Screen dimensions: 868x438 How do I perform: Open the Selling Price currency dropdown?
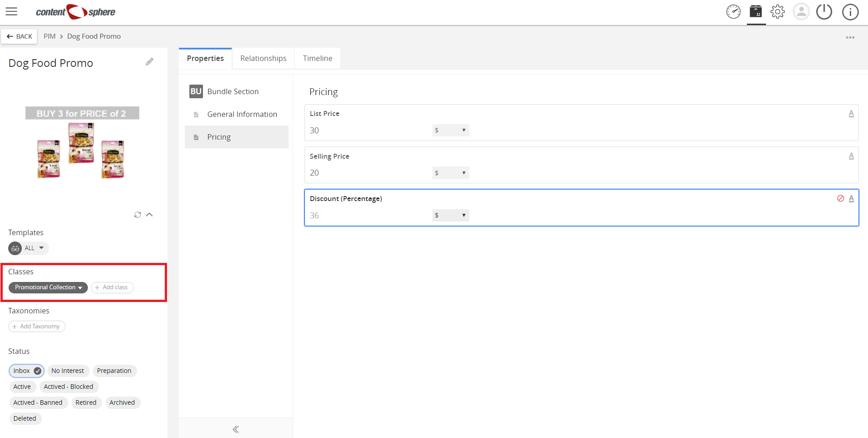coord(451,173)
